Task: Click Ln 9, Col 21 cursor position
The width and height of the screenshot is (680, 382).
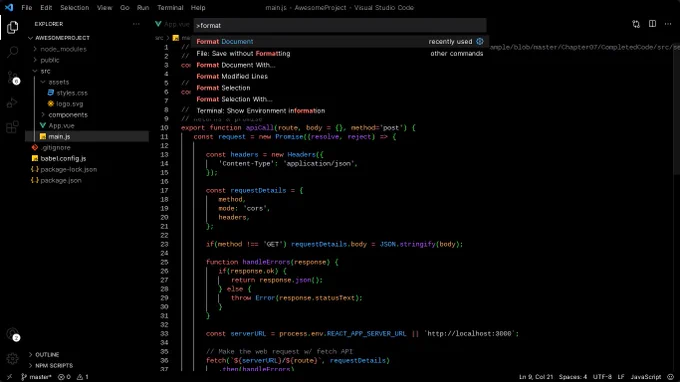Action: (x=536, y=377)
